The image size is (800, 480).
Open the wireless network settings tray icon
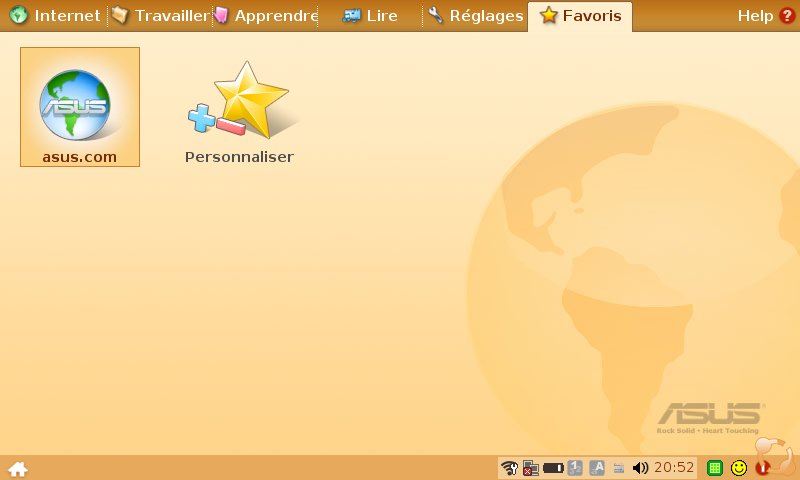[x=509, y=468]
